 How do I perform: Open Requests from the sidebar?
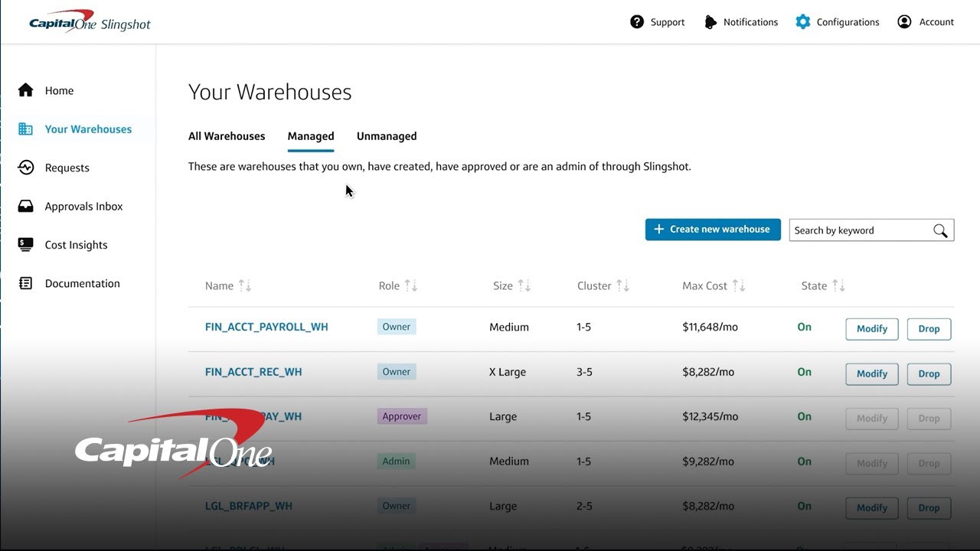pos(67,168)
